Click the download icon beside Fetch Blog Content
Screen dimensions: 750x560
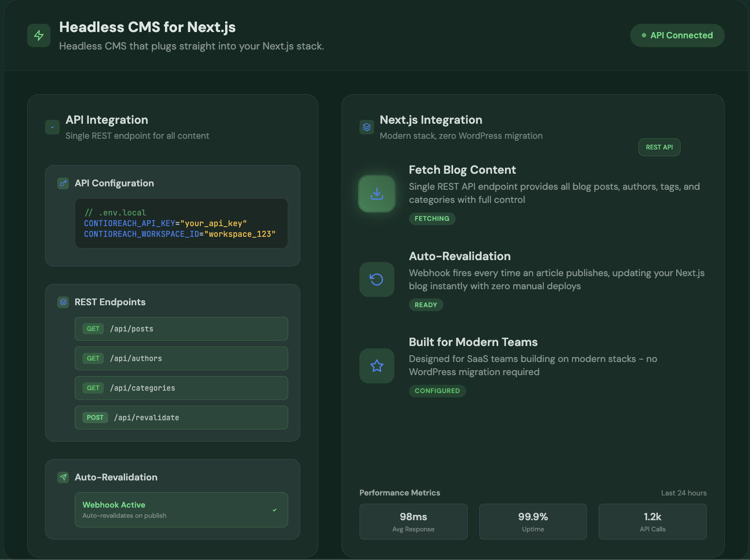(376, 194)
